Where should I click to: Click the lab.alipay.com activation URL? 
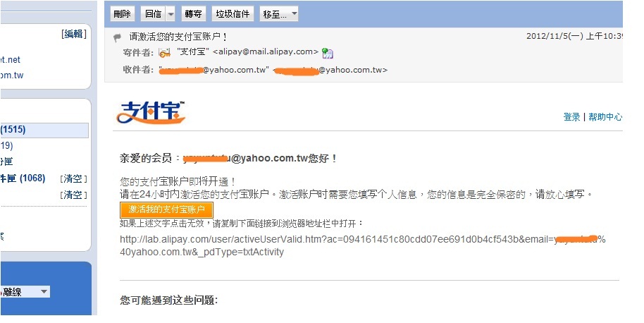click(x=363, y=245)
